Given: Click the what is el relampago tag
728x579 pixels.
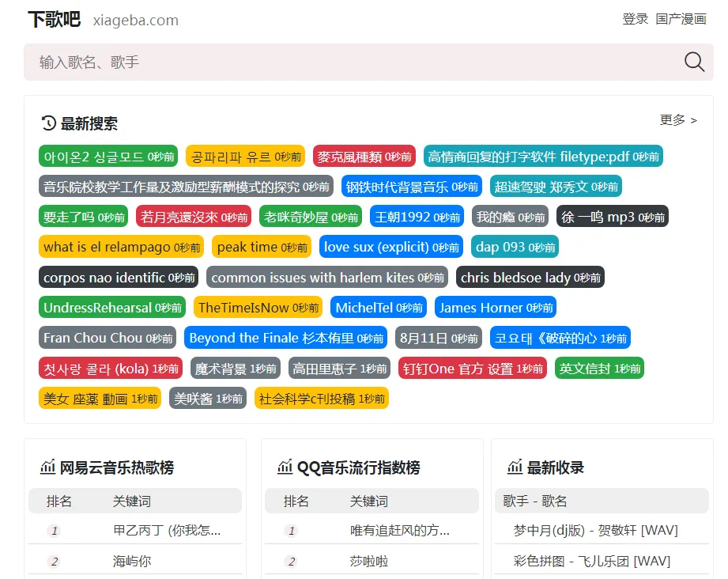Looking at the screenshot, I should [122, 247].
